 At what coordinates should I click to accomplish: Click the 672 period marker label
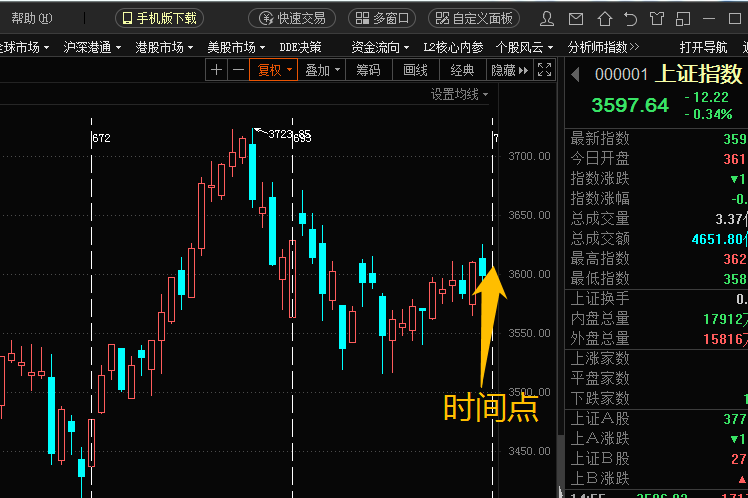coord(102,138)
